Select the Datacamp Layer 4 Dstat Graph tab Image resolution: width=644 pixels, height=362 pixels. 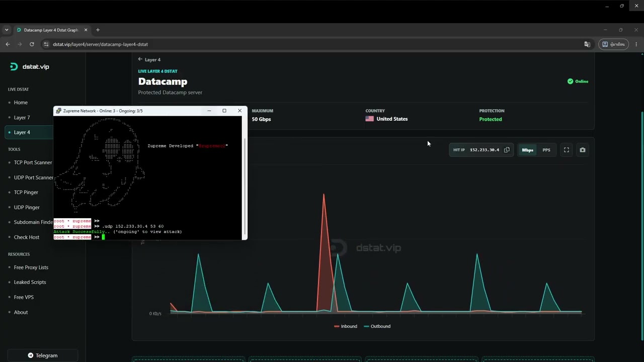click(51, 30)
